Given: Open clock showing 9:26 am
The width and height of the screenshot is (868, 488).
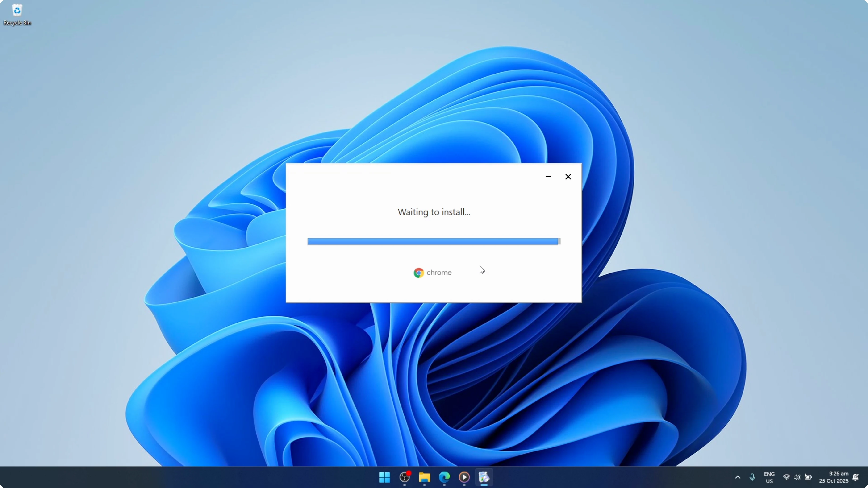Looking at the screenshot, I should (x=834, y=477).
